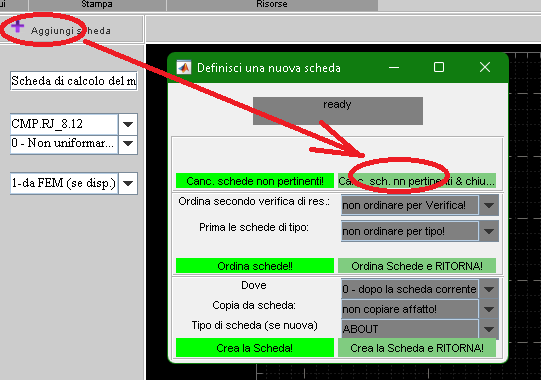
Task: Click the Scheda di calcolo text field
Action: click(x=74, y=81)
